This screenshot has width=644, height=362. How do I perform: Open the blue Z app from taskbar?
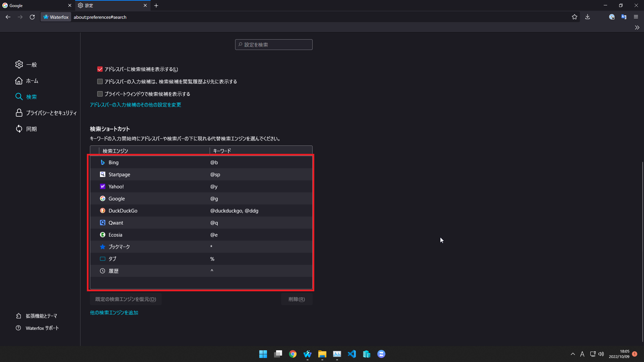381,354
